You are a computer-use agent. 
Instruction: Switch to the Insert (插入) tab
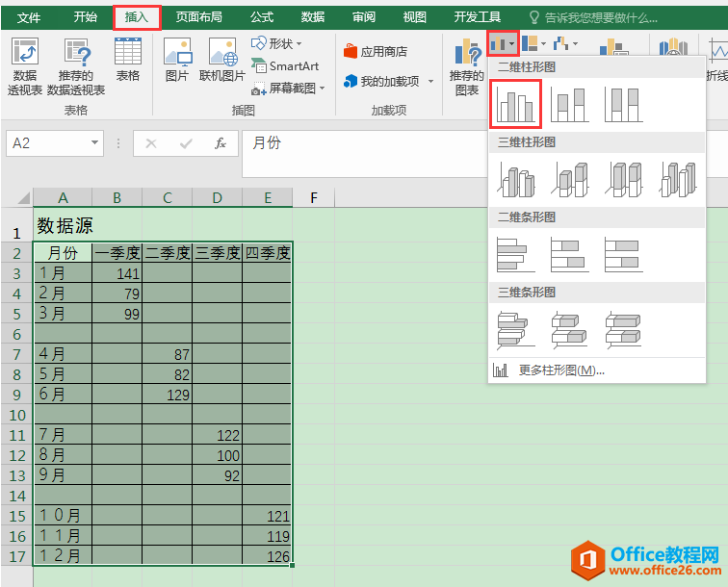coord(137,17)
